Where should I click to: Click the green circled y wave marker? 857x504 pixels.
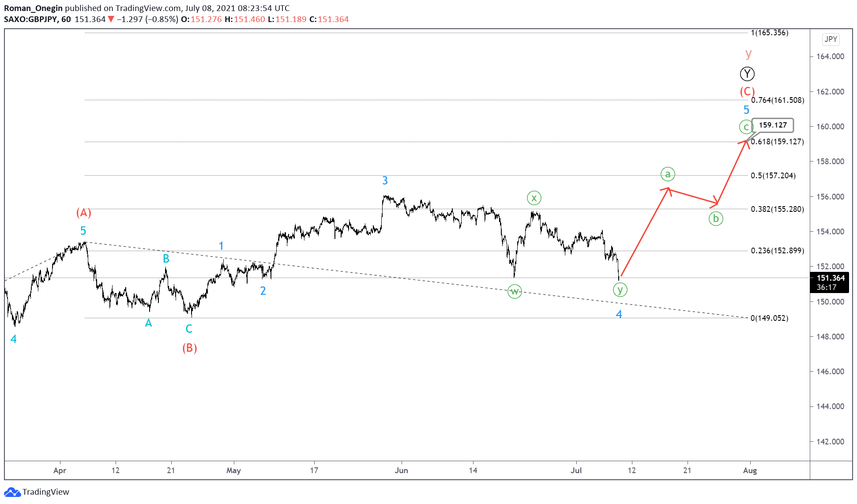620,290
